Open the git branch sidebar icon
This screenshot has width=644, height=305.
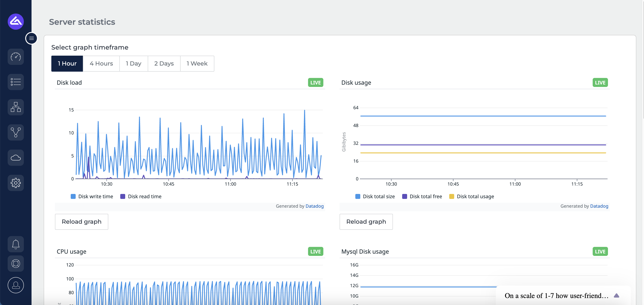(x=16, y=132)
